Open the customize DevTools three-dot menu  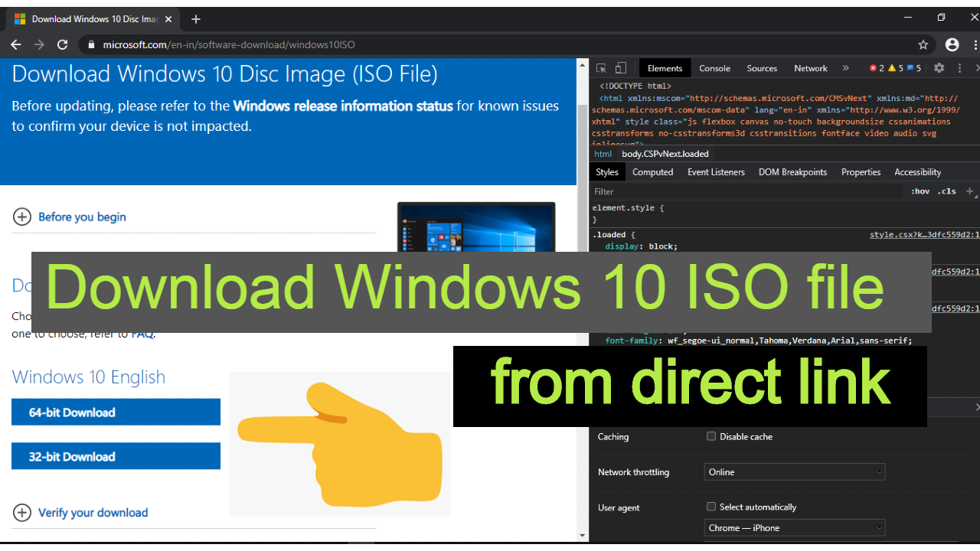tap(959, 68)
